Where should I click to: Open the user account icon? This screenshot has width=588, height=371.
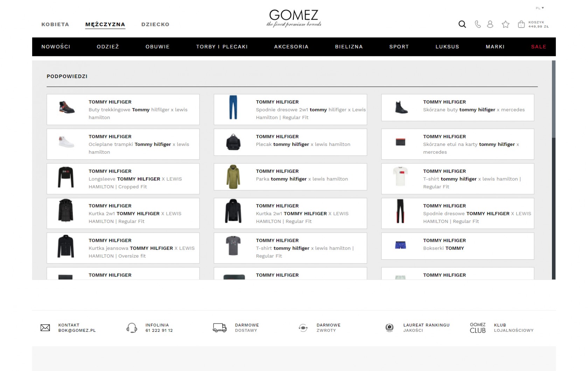pos(490,24)
